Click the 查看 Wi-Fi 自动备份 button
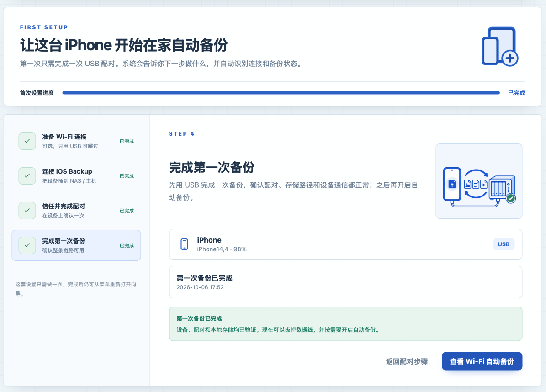The image size is (546, 392). tap(482, 361)
